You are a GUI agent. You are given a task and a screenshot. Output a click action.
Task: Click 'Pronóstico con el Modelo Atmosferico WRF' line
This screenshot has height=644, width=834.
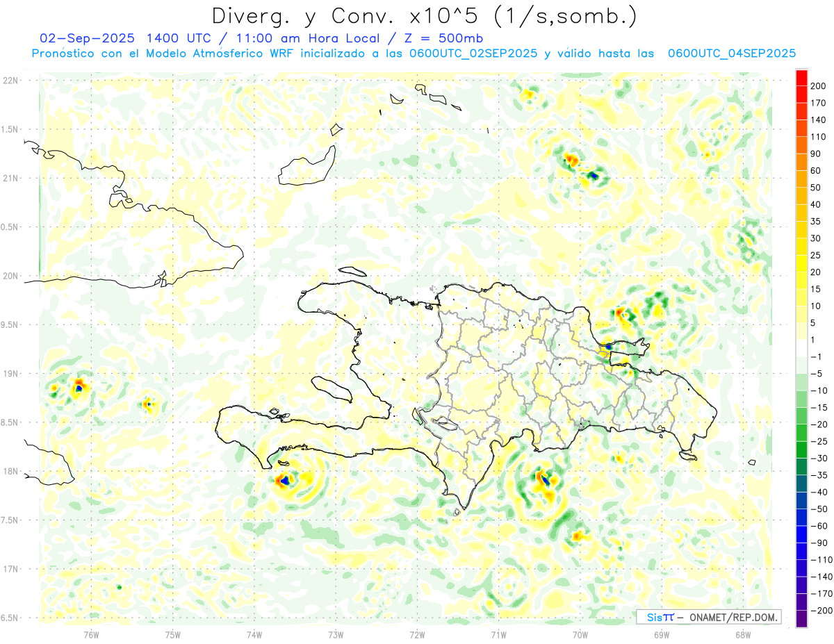coord(164,53)
